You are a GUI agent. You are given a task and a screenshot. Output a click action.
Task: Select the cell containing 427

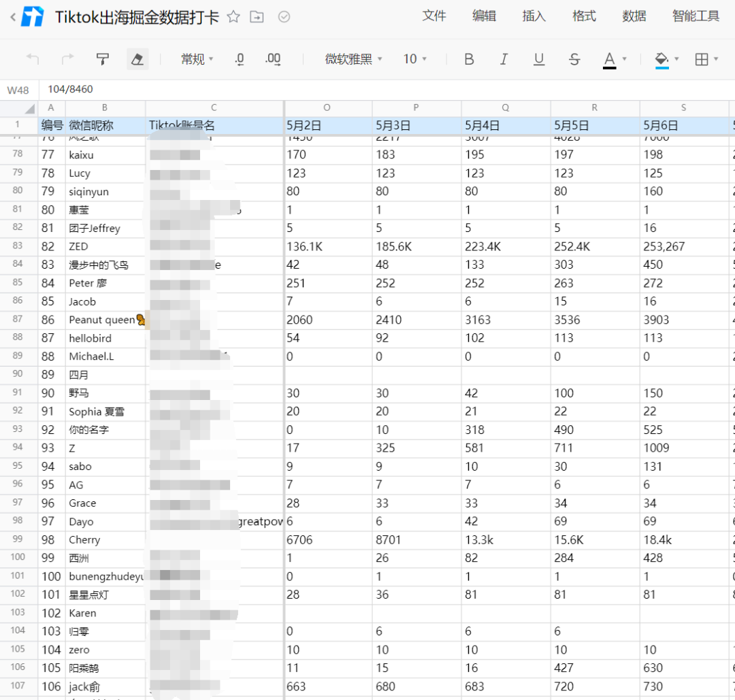click(595, 668)
